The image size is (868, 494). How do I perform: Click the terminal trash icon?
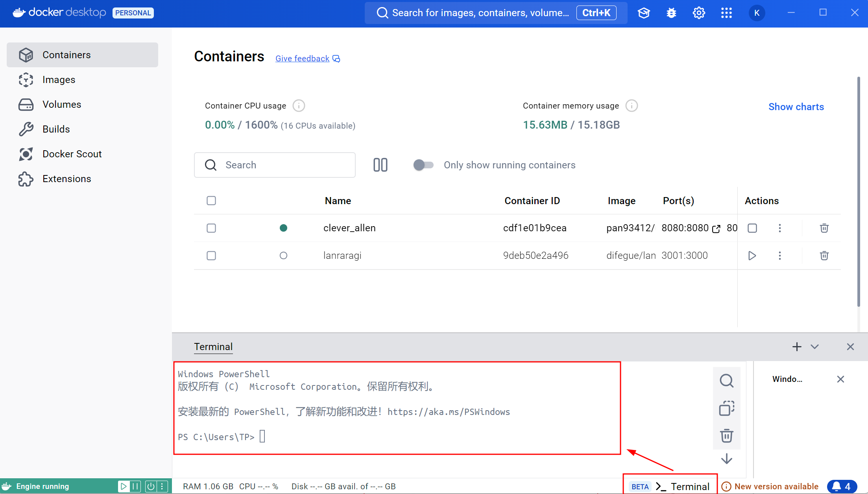coord(726,436)
